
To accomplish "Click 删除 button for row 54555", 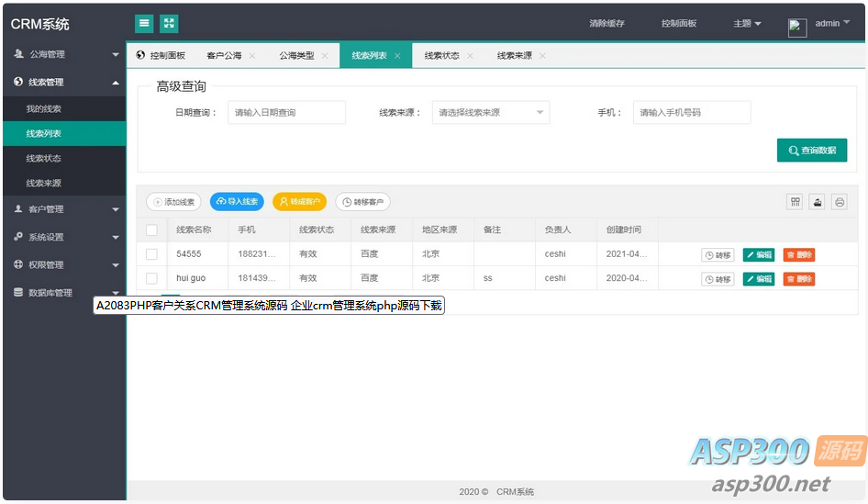I will pyautogui.click(x=798, y=255).
